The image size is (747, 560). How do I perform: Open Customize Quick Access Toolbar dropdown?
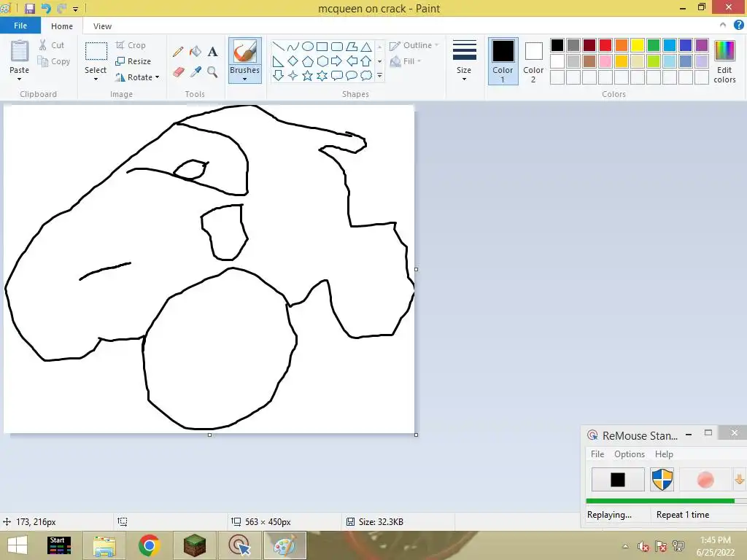(x=75, y=9)
